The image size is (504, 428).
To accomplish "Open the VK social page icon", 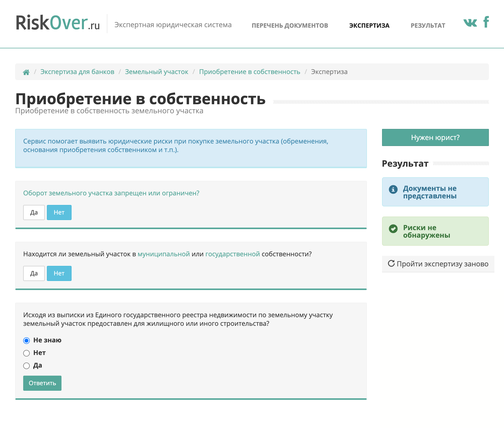I will coord(470,23).
